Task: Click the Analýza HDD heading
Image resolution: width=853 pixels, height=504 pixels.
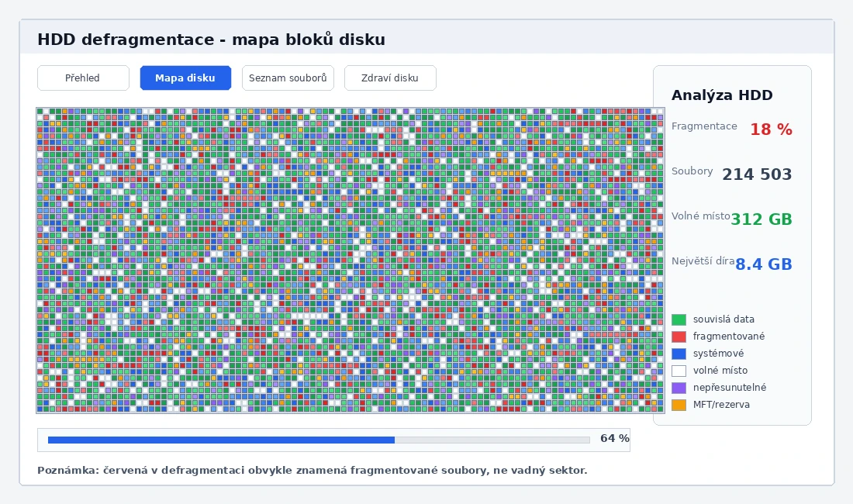Action: coord(722,95)
